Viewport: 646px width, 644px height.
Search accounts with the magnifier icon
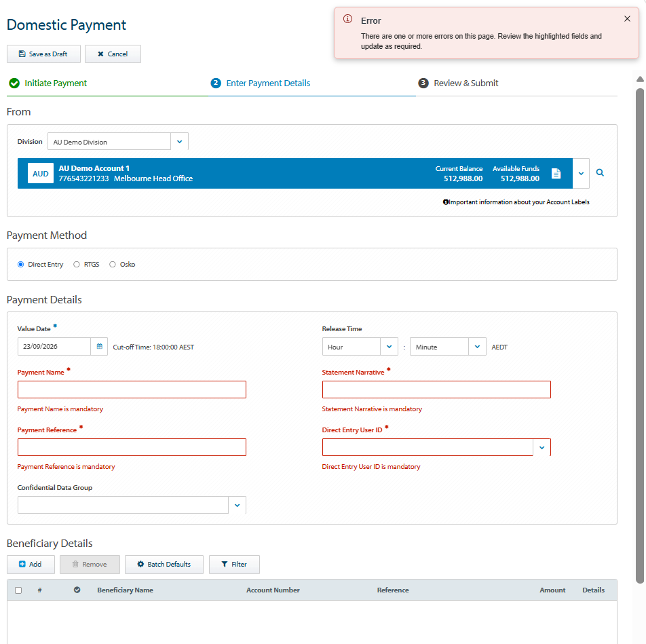click(x=600, y=173)
